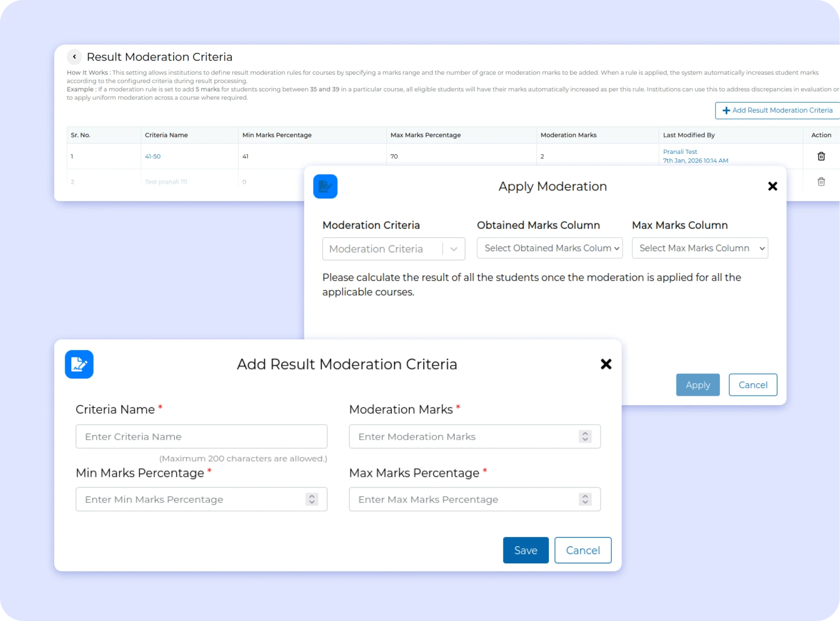Click the plus Add Result Moderation Criteria button
This screenshot has width=840, height=621.
tap(777, 111)
